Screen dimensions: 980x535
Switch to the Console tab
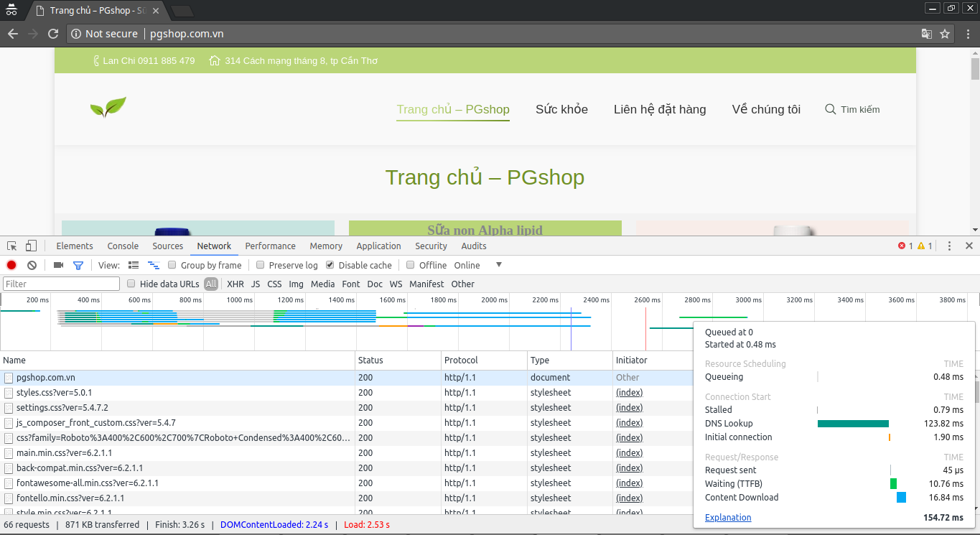pos(123,246)
